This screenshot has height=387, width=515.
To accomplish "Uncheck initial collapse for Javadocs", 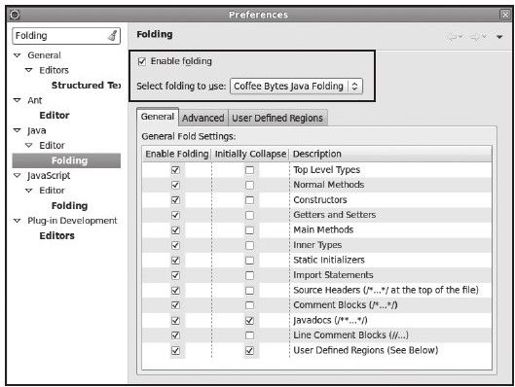I will coord(249,321).
